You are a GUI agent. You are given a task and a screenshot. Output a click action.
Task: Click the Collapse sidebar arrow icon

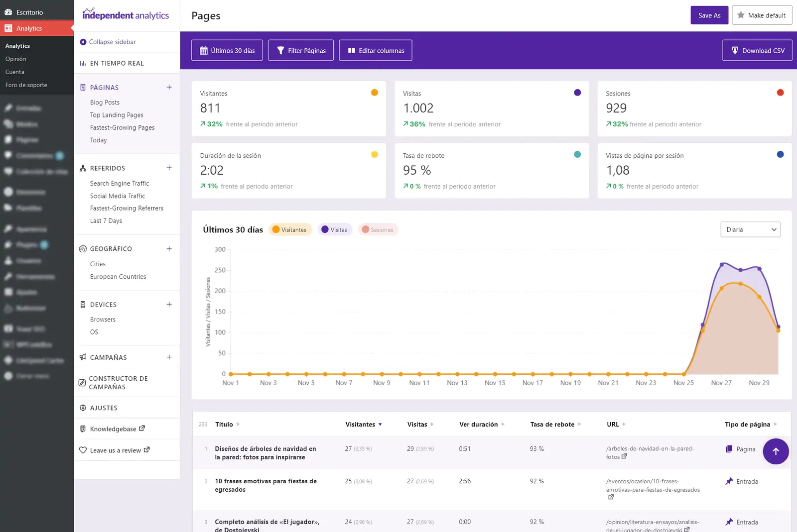click(83, 42)
